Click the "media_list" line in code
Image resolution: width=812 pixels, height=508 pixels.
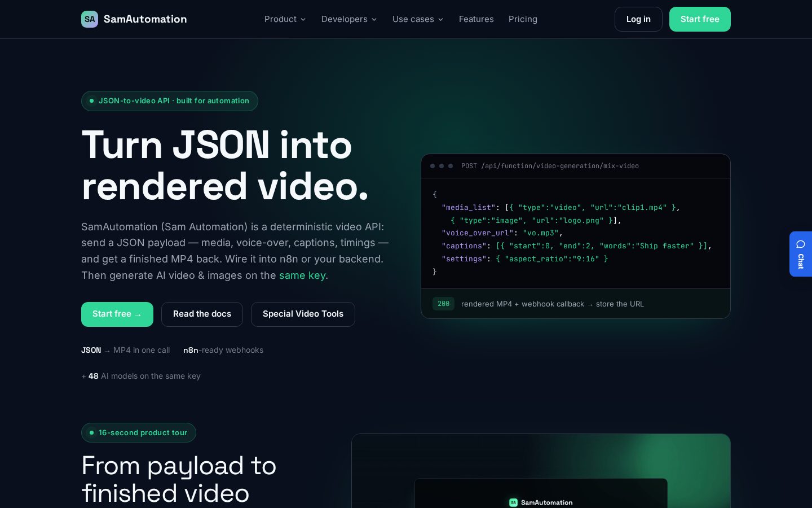click(x=561, y=208)
